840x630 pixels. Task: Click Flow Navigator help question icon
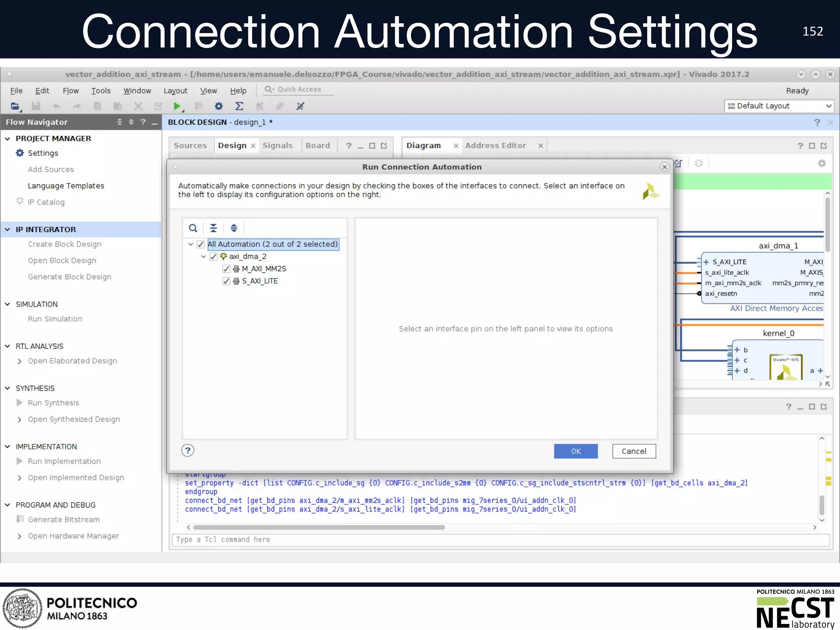(143, 122)
